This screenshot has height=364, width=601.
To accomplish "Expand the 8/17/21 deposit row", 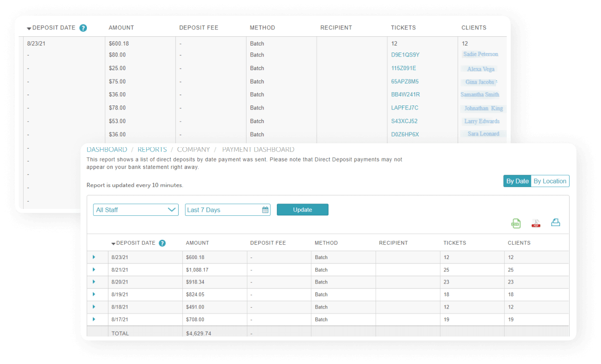I will 93,319.
